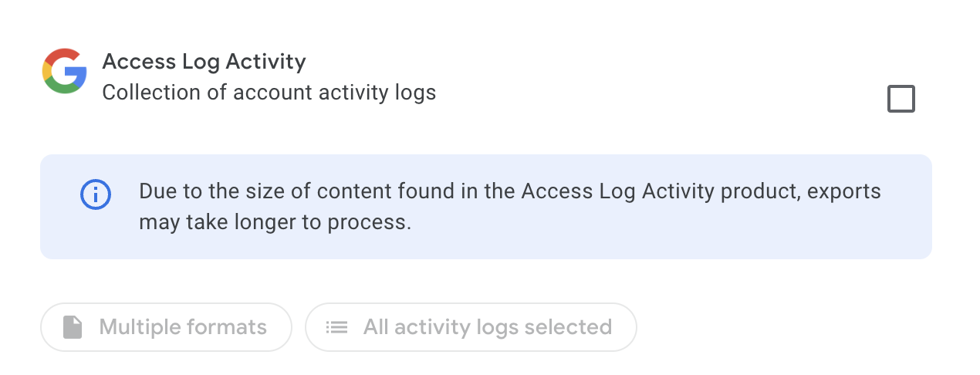Screen dimensions: 980x375
Task: Click the document icon in Multiple formats
Action: (x=73, y=327)
